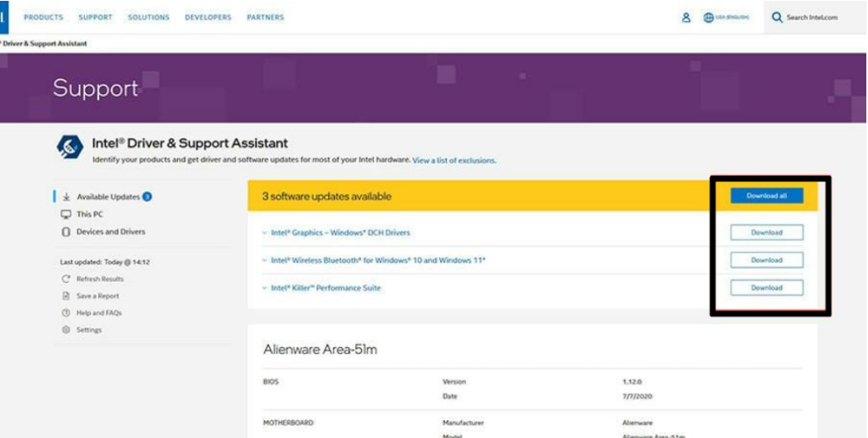Click the Available Updates download icon
The image size is (868, 438).
pos(66,197)
